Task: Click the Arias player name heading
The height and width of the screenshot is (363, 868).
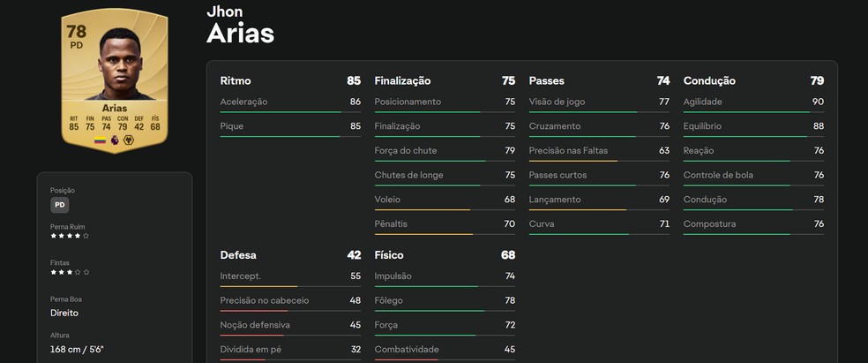Action: (x=240, y=34)
